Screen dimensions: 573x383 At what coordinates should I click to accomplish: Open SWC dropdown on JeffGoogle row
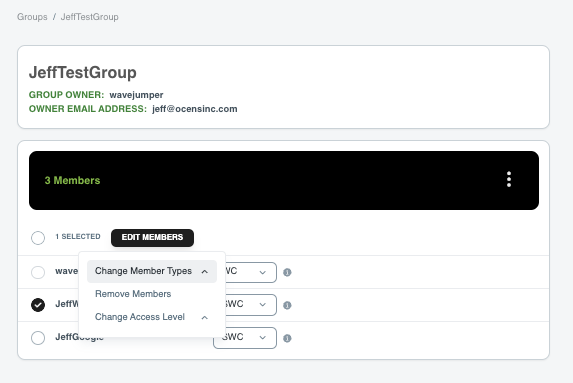(245, 338)
